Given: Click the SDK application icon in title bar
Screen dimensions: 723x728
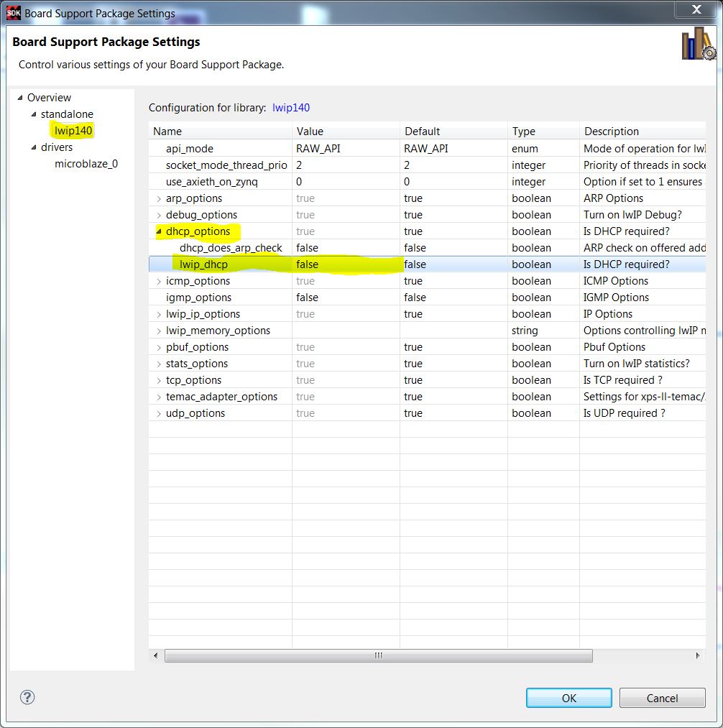Looking at the screenshot, I should [14, 13].
